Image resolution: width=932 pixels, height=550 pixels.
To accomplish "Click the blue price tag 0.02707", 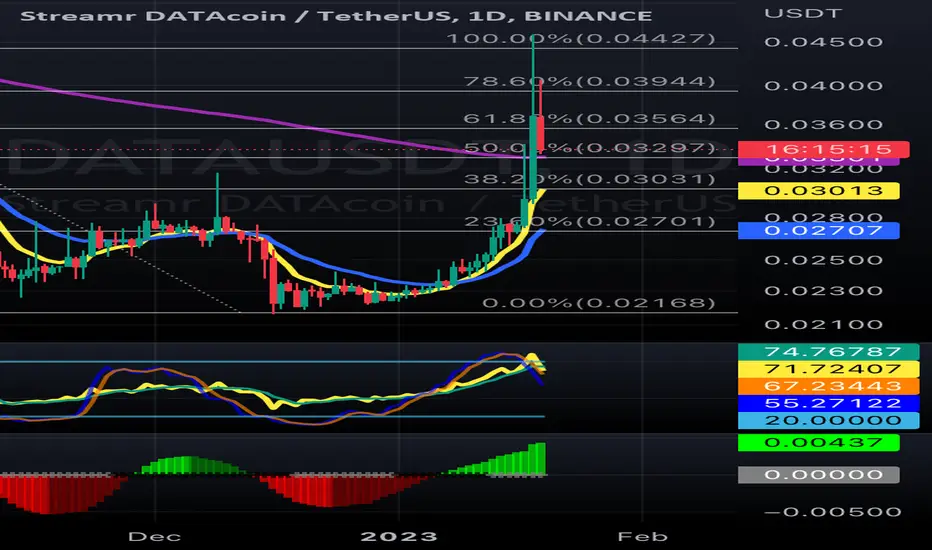I will [818, 231].
